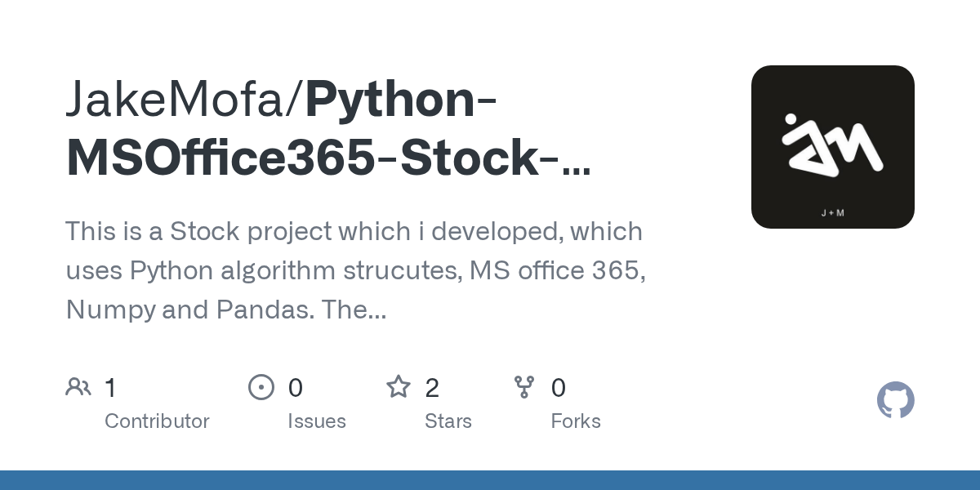Select the "Forks" label
The height and width of the screenshot is (490, 980).
point(576,421)
